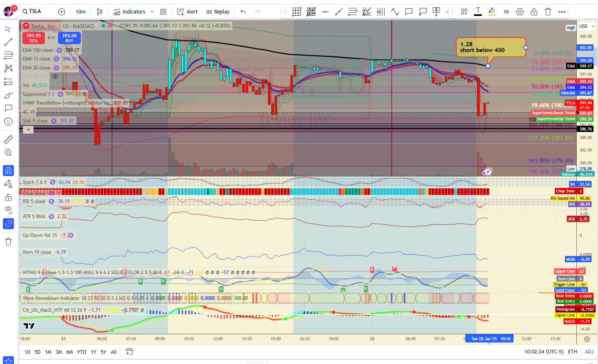The height and width of the screenshot is (364, 598).
Task: Open go to date calendar
Action: click(129, 351)
